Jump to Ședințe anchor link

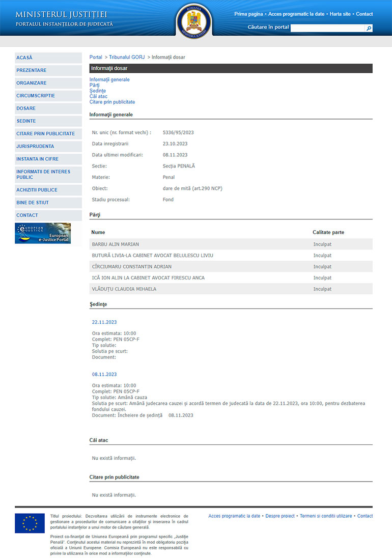point(97,91)
